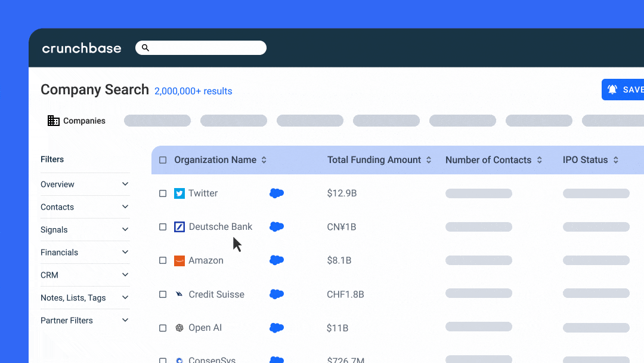Click the Number of Contacts column header

coord(488,160)
